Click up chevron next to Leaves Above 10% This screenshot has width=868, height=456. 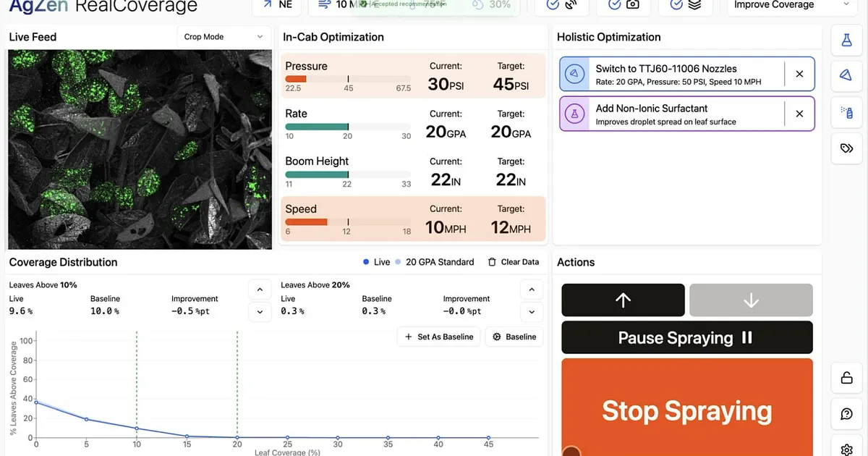[259, 290]
